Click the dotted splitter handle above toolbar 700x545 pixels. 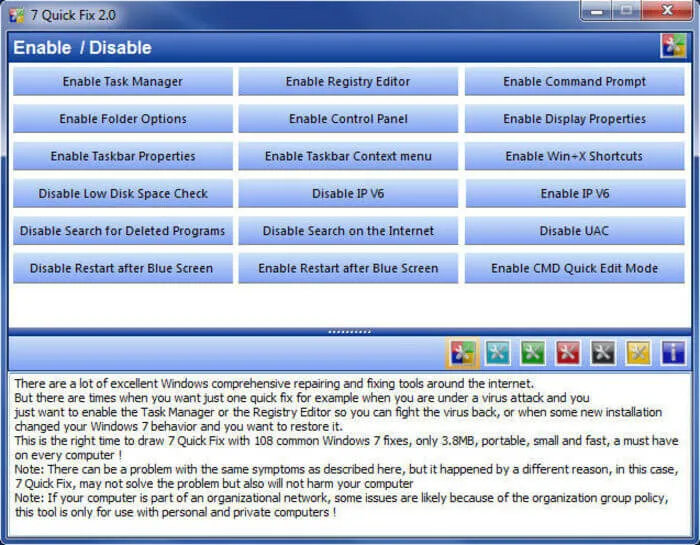tap(349, 331)
